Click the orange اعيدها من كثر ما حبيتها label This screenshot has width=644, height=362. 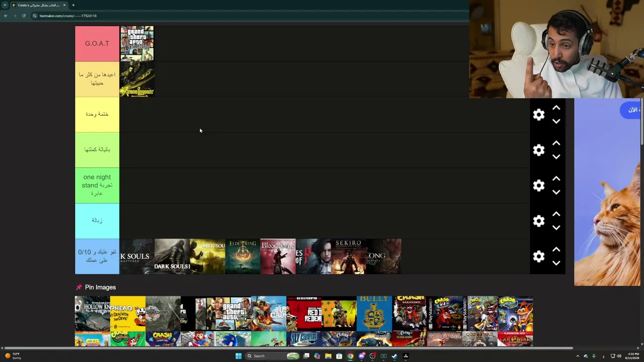[x=97, y=79]
